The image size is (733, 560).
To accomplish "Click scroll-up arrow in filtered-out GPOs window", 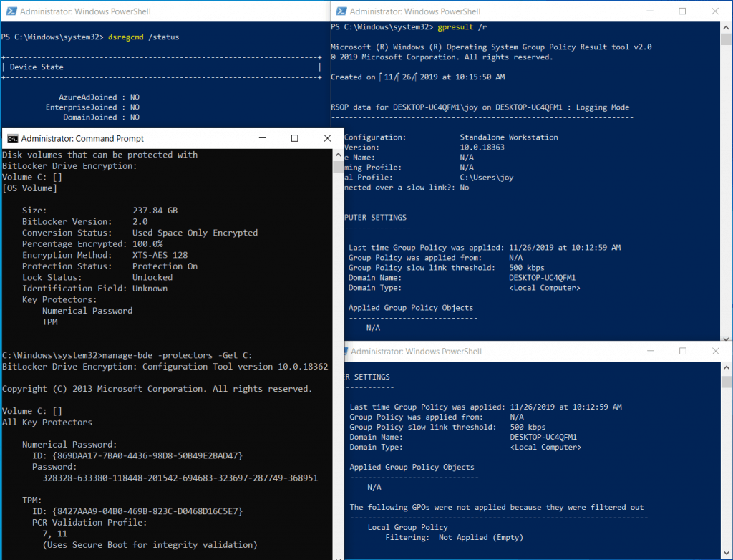I will point(727,367).
